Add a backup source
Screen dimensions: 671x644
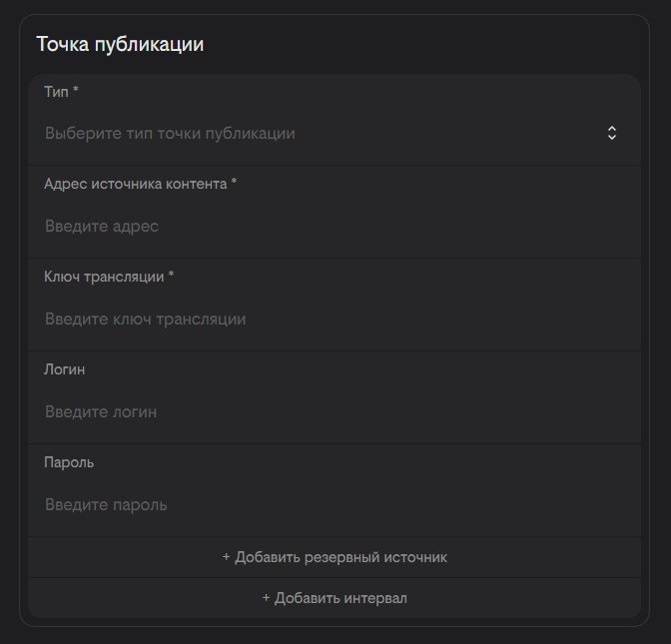(x=335, y=557)
